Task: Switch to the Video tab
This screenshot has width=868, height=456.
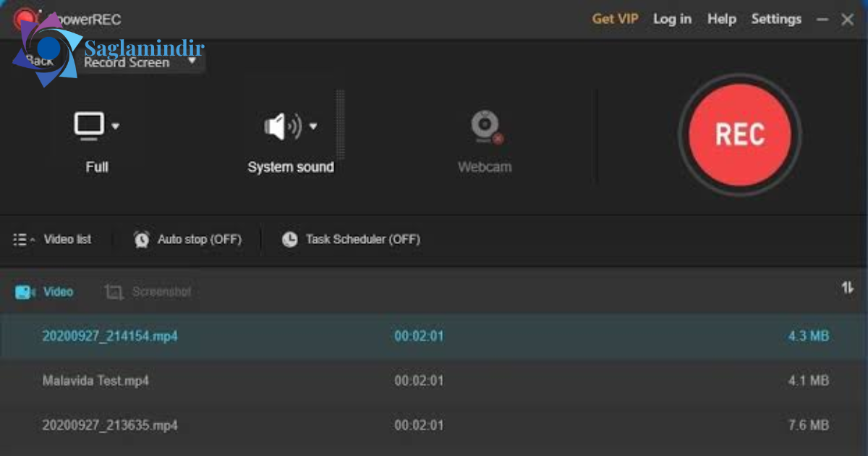Action: (x=44, y=292)
